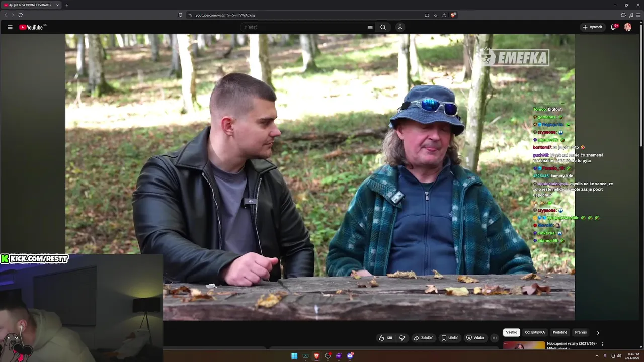Click the browser back arrow
This screenshot has height=362, width=644.
[6, 15]
